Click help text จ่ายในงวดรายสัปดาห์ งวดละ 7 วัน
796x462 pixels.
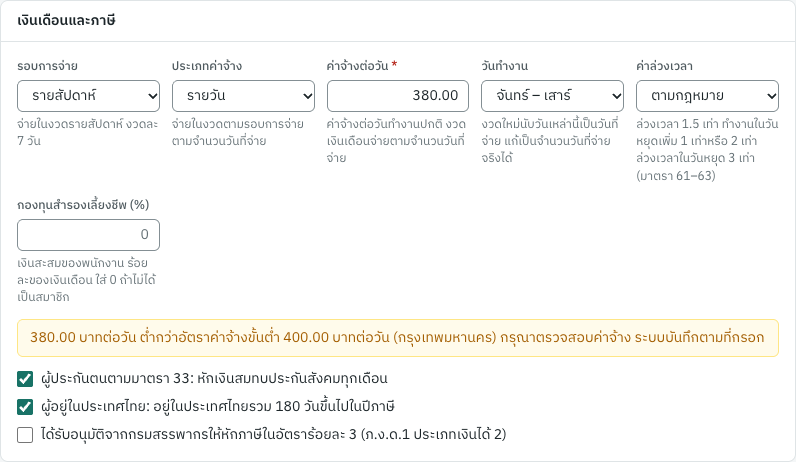88,133
